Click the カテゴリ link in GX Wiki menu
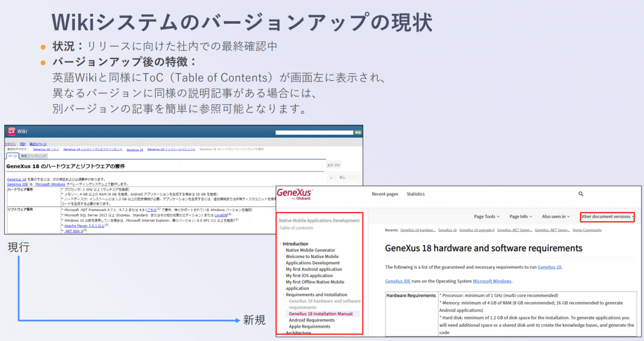Viewport: 644px width, 341px height. (x=10, y=144)
